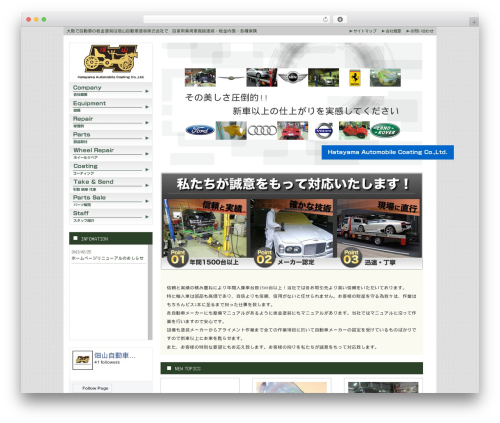Viewport: 500px width, 423px height.
Task: Open the Parts Sale menu item
Action: click(x=111, y=201)
